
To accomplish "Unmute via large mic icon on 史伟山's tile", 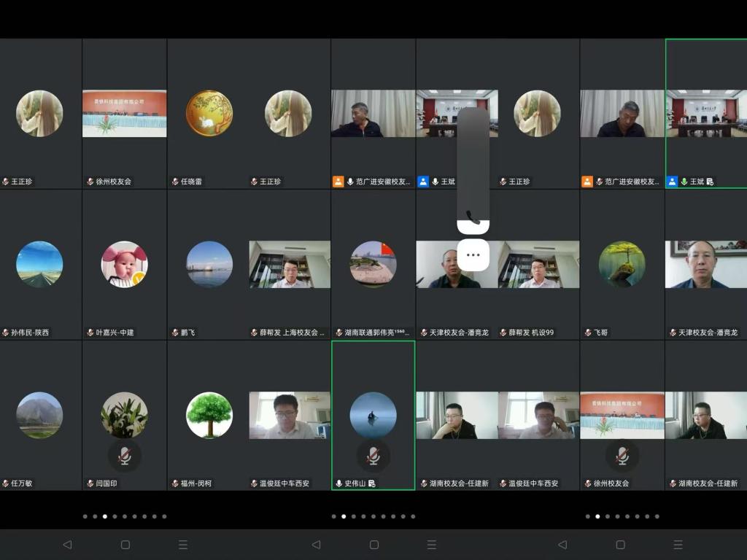I will click(373, 456).
